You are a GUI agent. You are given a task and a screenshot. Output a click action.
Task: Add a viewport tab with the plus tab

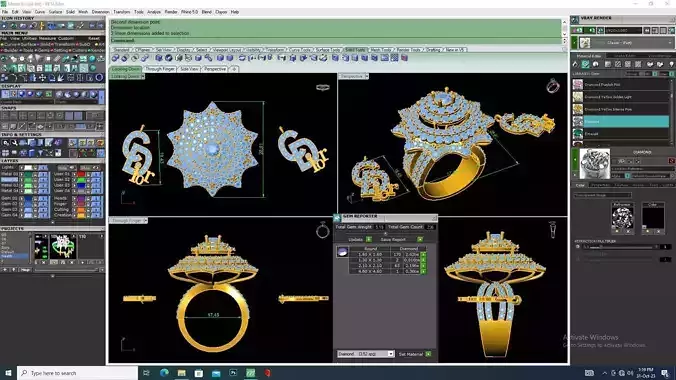[234, 69]
